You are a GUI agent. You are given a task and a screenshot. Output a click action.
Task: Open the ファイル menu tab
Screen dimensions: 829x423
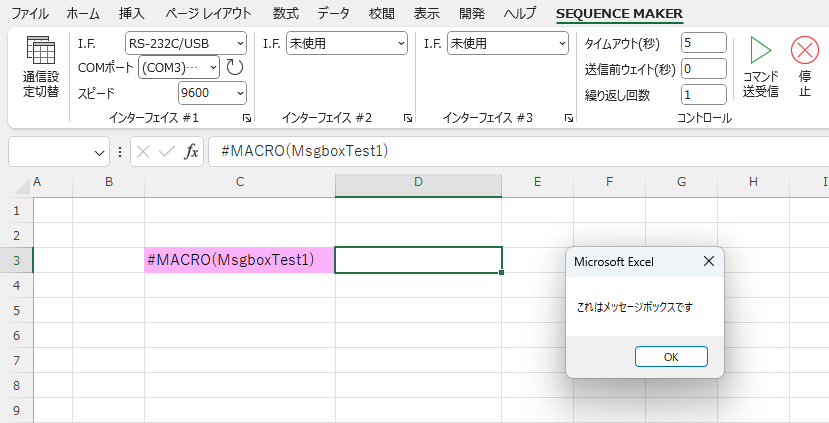click(x=30, y=14)
